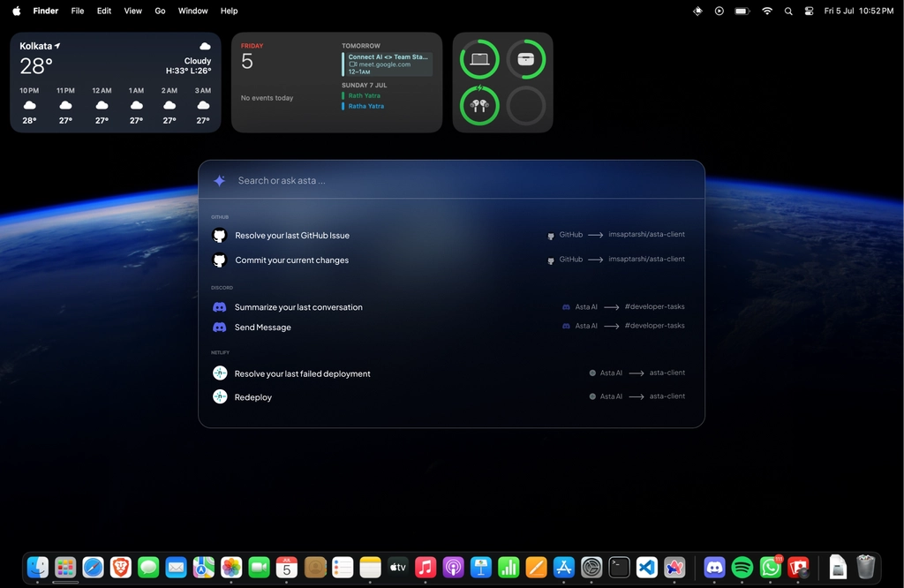Open System Settings from the Dock
The height and width of the screenshot is (588, 904).
tap(591, 568)
